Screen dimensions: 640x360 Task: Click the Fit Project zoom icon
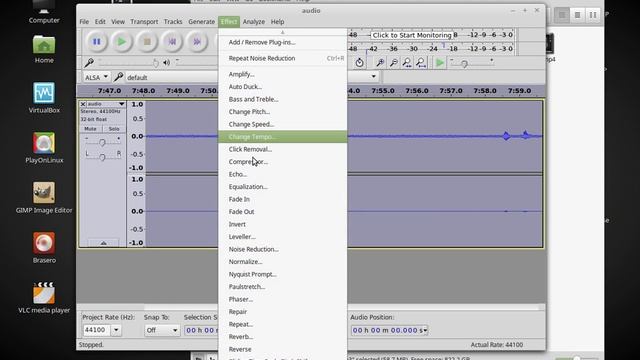click(421, 63)
